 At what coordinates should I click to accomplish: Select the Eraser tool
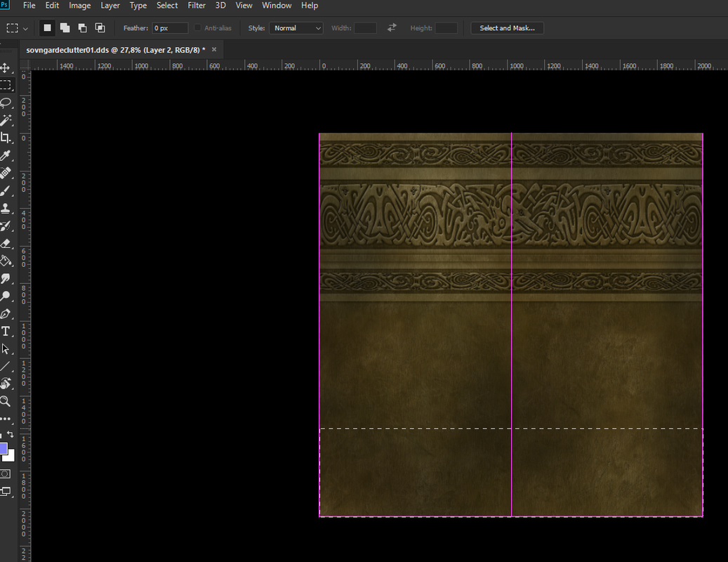tap(6, 243)
